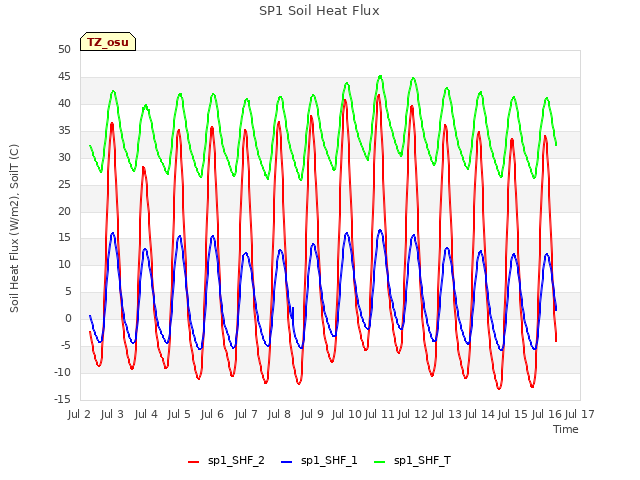
Task: Click the 30 y-axis tick label
Action: tap(64, 158)
